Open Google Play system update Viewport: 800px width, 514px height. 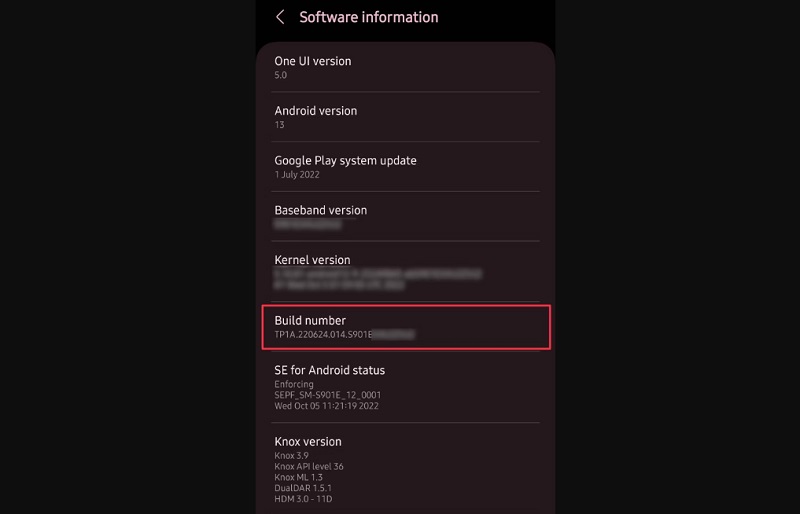[405, 167]
